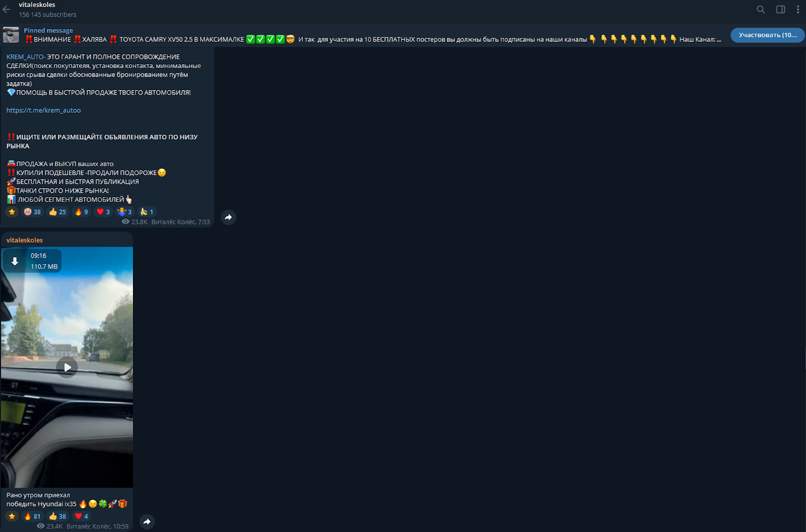806x532 pixels.
Task: Forward the Hyundai ix35 video post
Action: (147, 521)
